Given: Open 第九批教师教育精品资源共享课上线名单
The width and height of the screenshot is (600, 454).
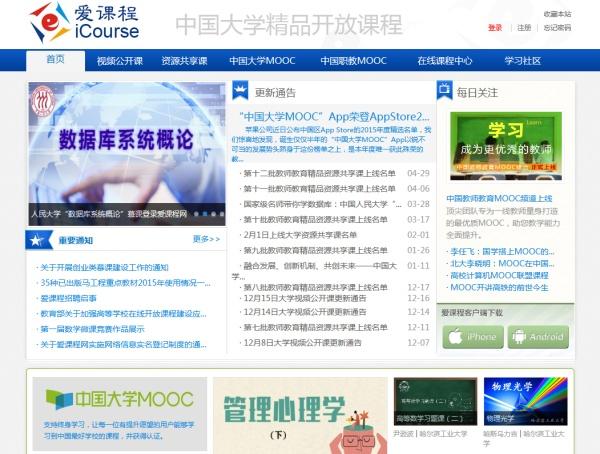Looking at the screenshot, I should (x=316, y=250).
